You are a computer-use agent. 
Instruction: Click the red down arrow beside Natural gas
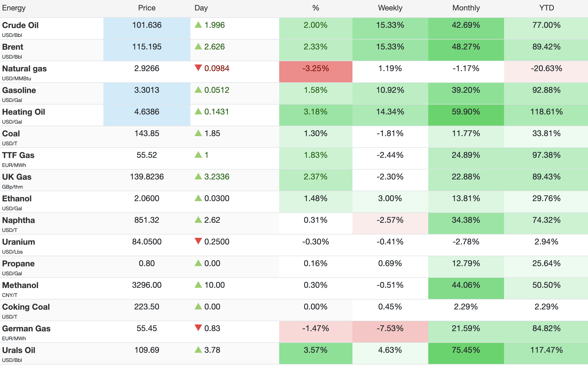click(198, 68)
